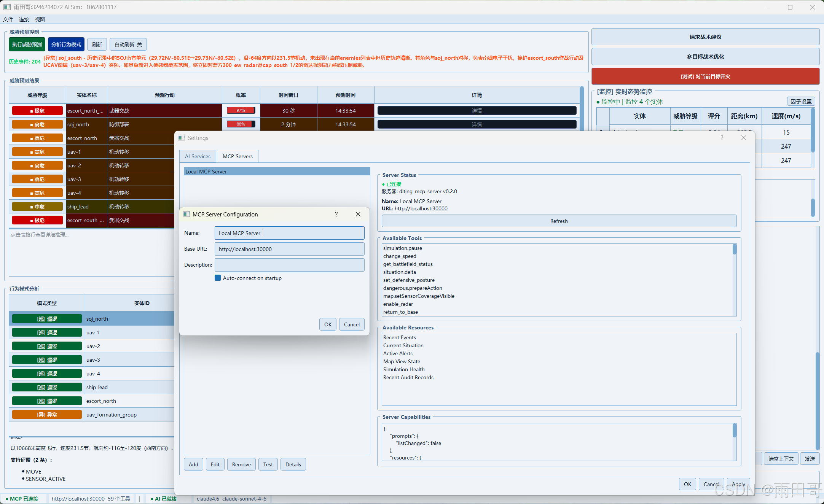Click the Settings dialog help question mark
Viewport: 824px width, 504px height.
pos(722,138)
